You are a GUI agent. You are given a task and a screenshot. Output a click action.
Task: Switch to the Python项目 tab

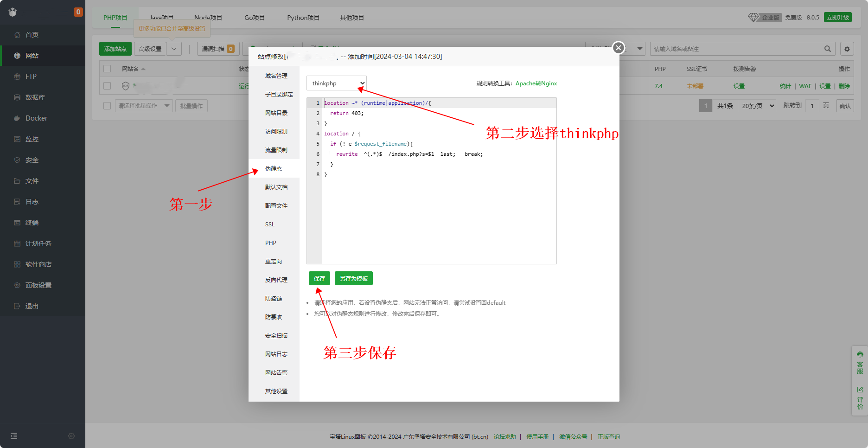point(303,18)
